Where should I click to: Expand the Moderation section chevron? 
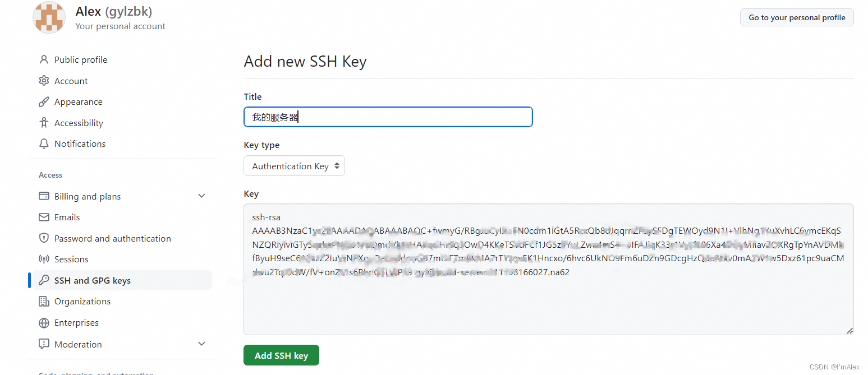pyautogui.click(x=202, y=344)
